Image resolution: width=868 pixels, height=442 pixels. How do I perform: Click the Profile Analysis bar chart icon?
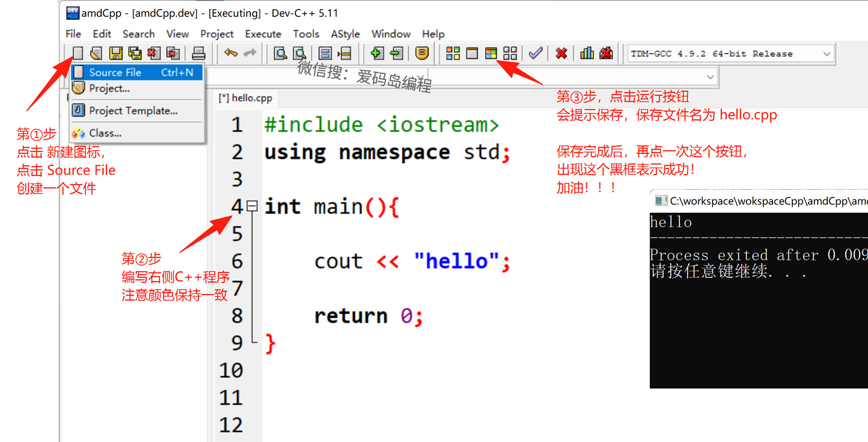tap(586, 53)
